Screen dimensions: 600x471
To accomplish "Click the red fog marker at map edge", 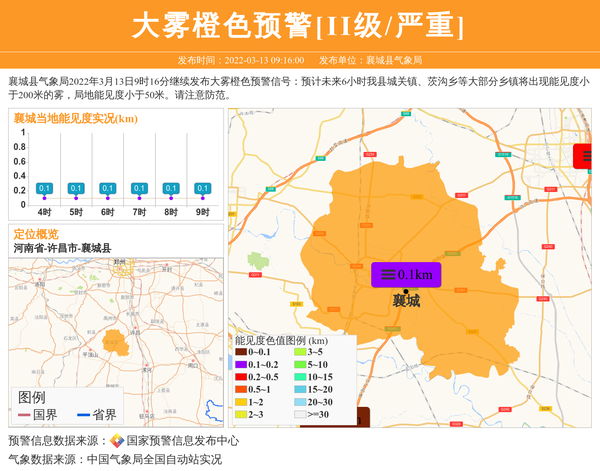I will 585,156.
